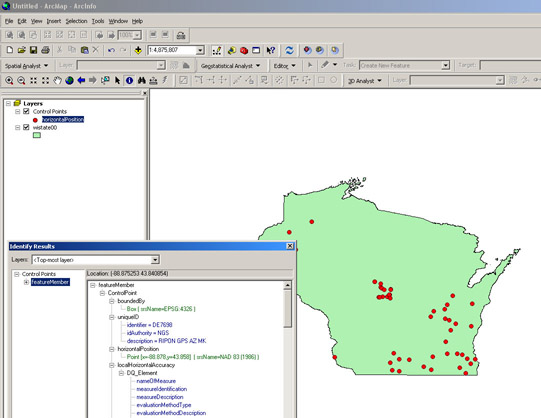Click 'identifier = DE7698' attribute

click(149, 325)
